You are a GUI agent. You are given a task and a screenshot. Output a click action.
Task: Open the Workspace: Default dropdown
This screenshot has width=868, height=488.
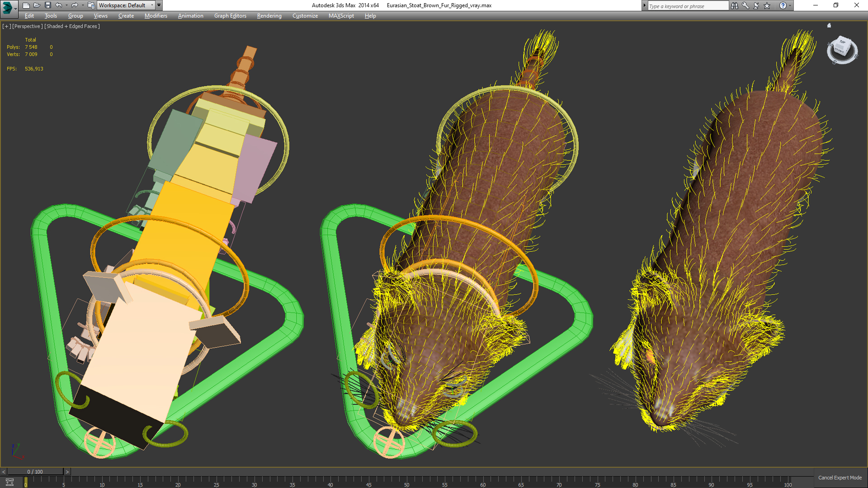pyautogui.click(x=126, y=5)
